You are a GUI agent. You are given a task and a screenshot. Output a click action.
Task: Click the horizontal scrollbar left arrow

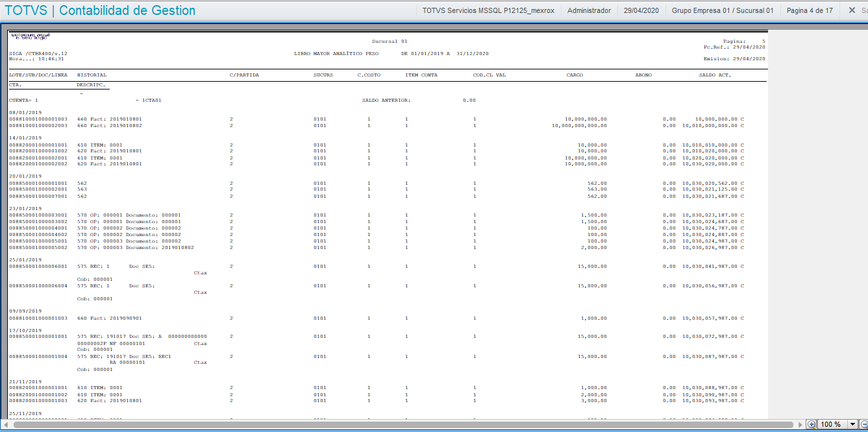tap(5, 424)
